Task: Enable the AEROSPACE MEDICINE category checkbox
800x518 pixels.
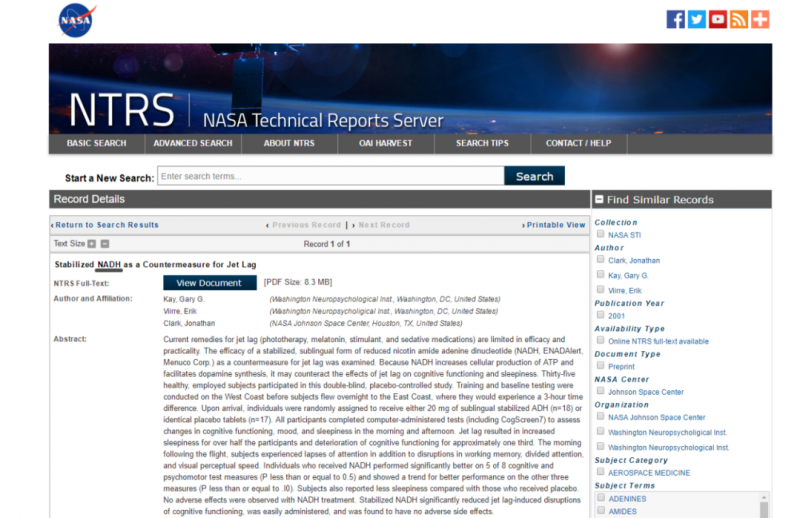Action: [601, 471]
